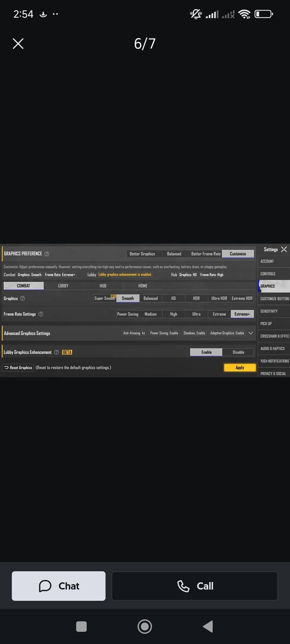Set frame rate to Extreme+
This screenshot has height=644, width=290.
click(242, 314)
